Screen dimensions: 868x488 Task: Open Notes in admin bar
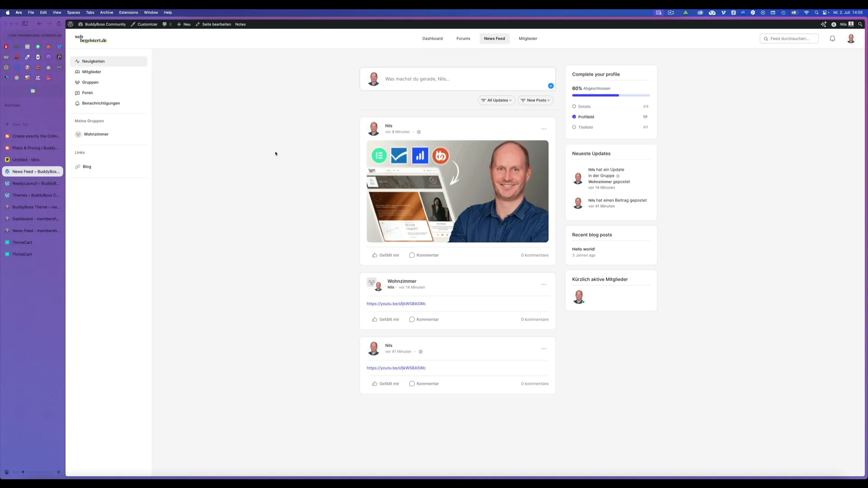240,24
